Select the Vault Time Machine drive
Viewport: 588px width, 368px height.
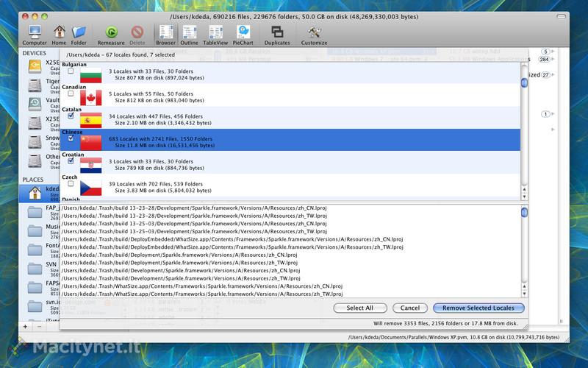click(x=40, y=105)
